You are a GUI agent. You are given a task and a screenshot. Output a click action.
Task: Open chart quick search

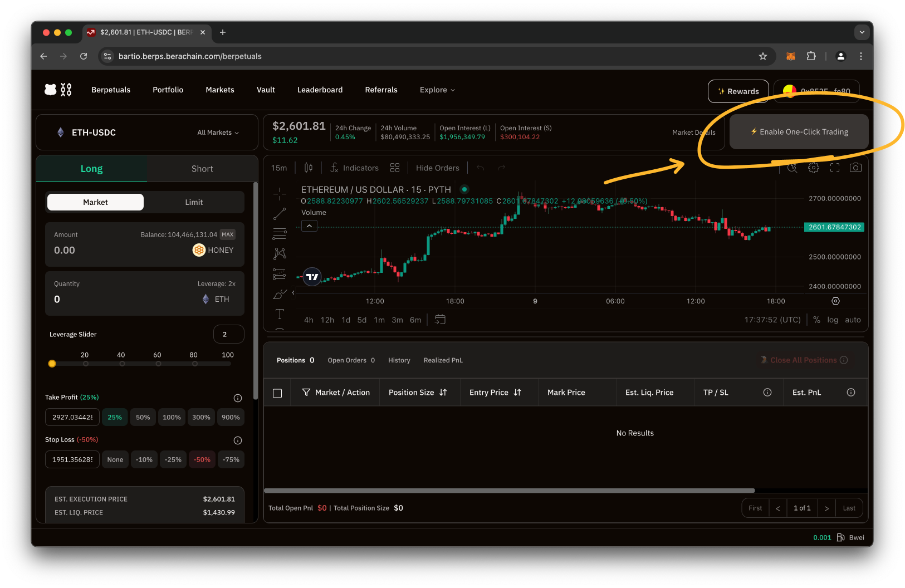(x=792, y=168)
